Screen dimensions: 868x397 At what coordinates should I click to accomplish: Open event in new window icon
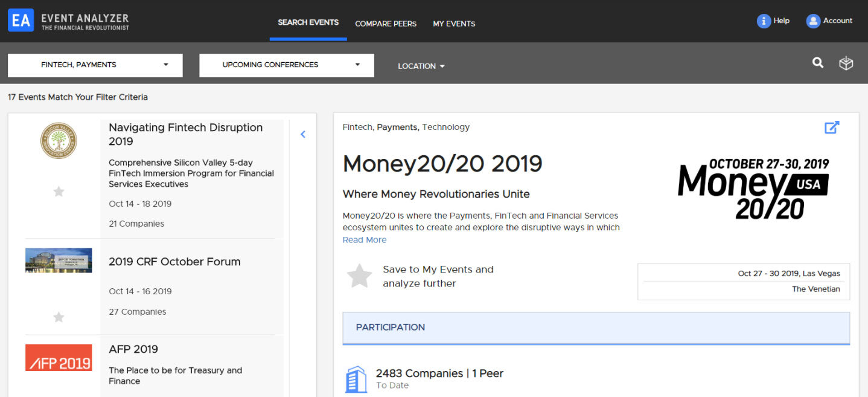832,127
